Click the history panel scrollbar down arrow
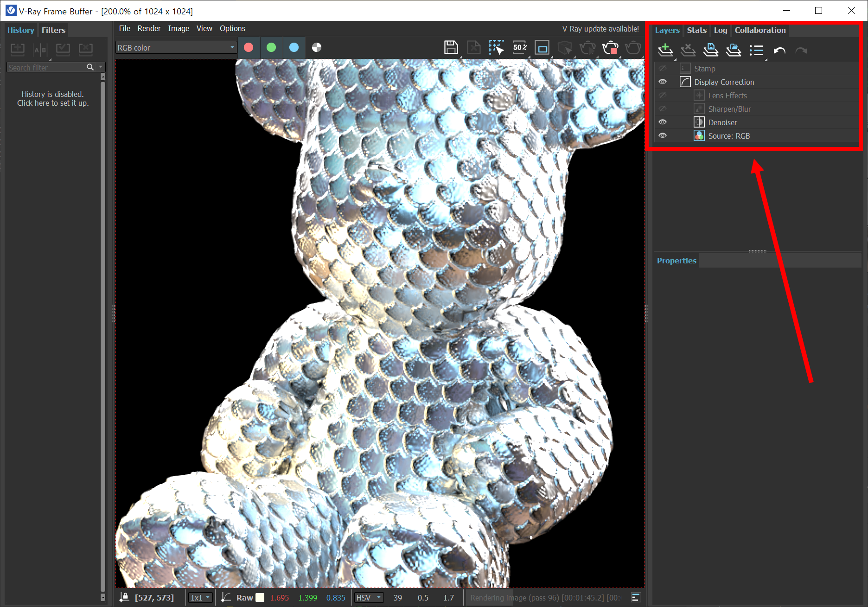Image resolution: width=868 pixels, height=607 pixels. click(103, 597)
